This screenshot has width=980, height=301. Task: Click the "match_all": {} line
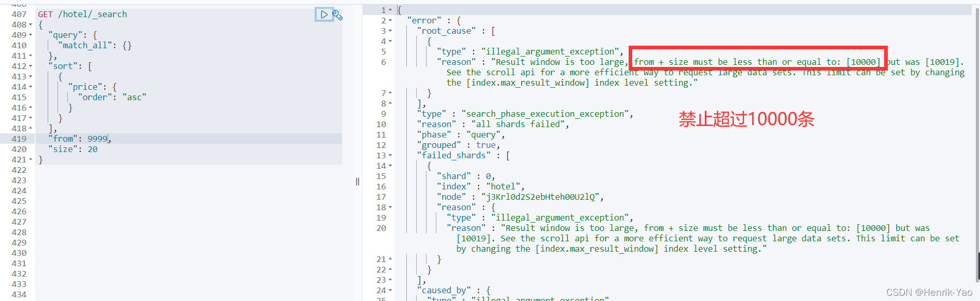click(x=95, y=45)
